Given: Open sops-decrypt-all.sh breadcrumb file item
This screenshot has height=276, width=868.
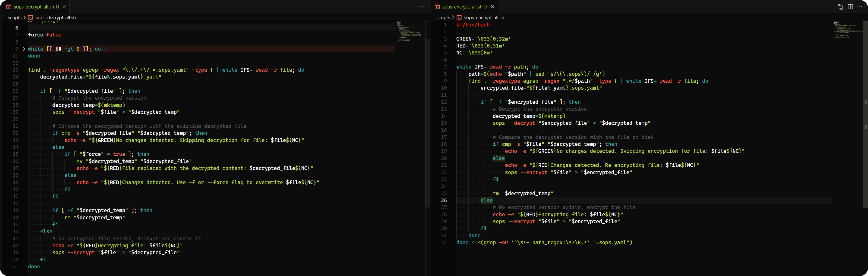Looking at the screenshot, I should 55,17.
